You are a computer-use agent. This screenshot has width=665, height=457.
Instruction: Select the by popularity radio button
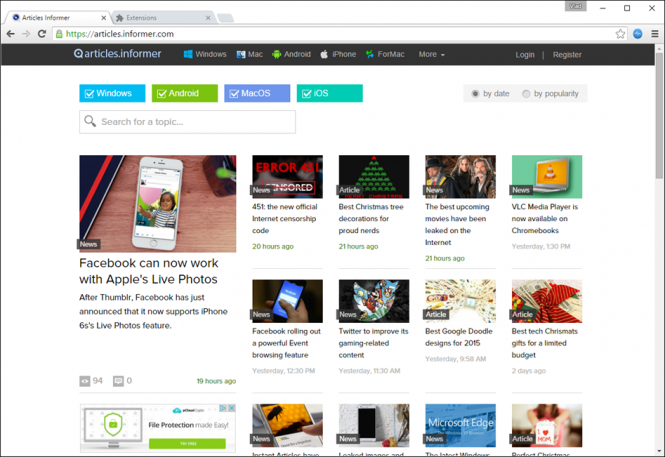coord(526,94)
